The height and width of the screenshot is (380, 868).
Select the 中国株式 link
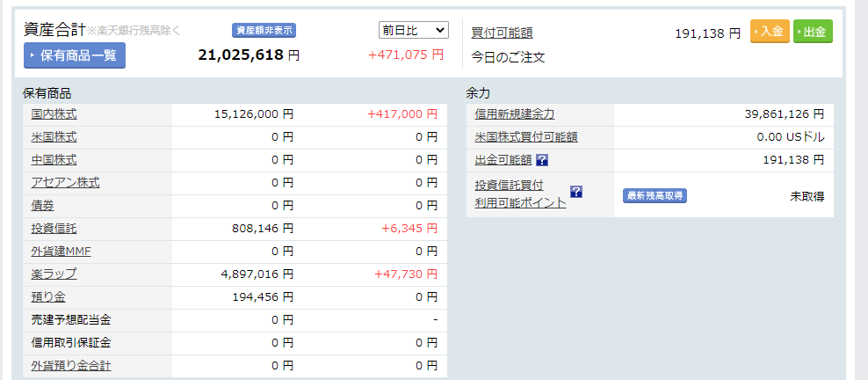[x=54, y=159]
